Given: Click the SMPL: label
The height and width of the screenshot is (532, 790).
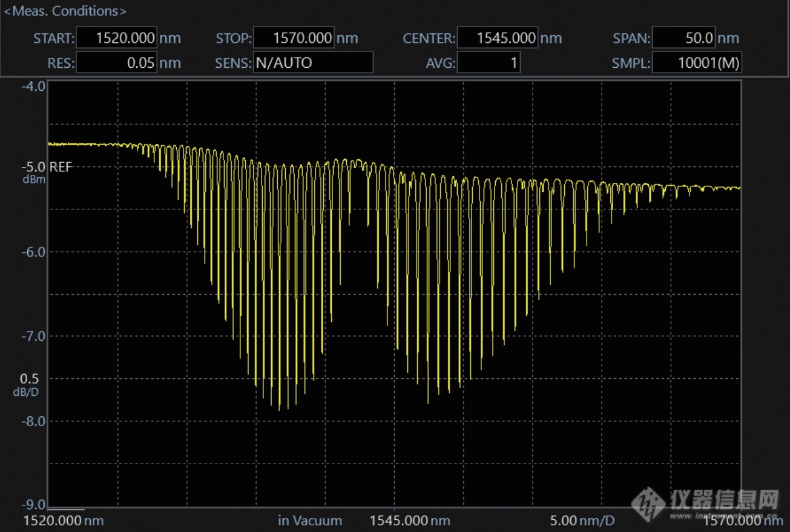Looking at the screenshot, I should pos(631,63).
